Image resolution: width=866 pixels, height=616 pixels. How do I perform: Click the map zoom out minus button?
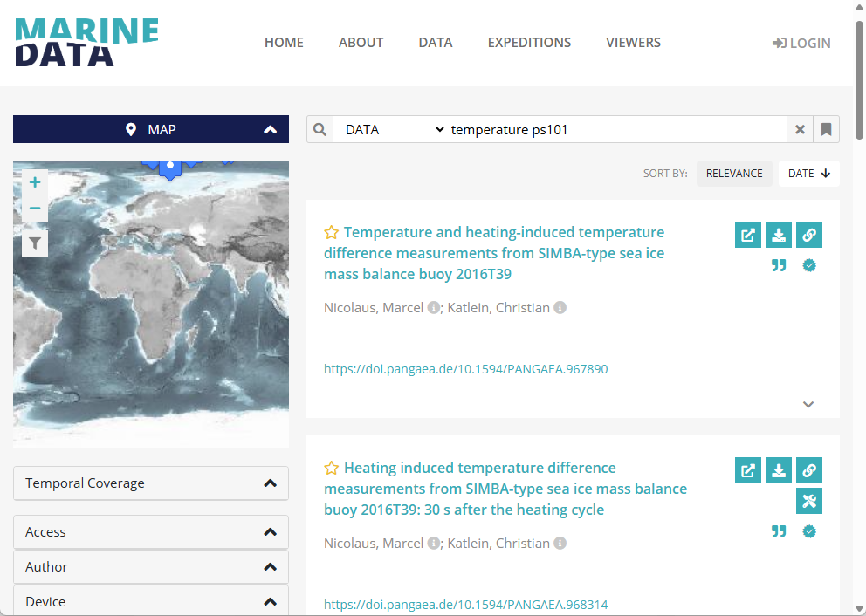(x=35, y=209)
